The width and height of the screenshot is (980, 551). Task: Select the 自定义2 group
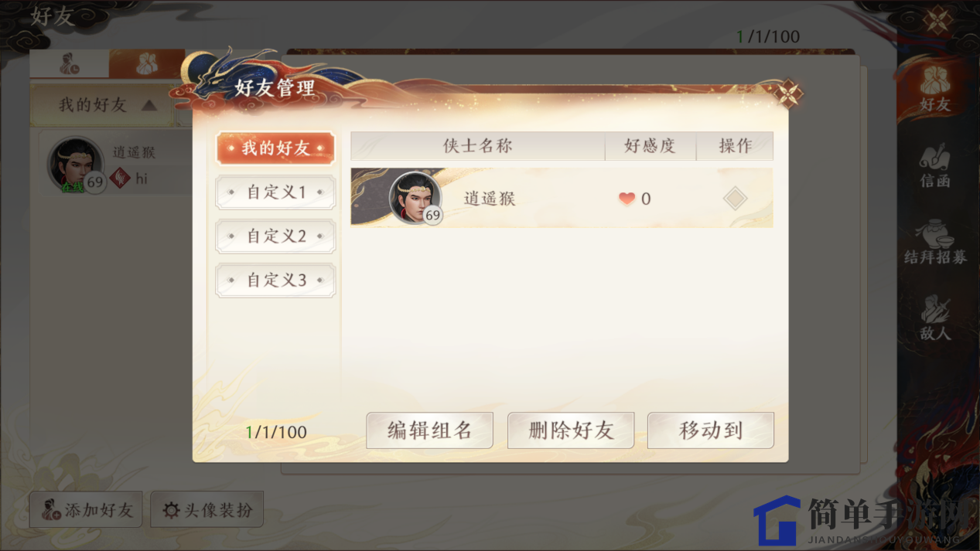tap(275, 236)
